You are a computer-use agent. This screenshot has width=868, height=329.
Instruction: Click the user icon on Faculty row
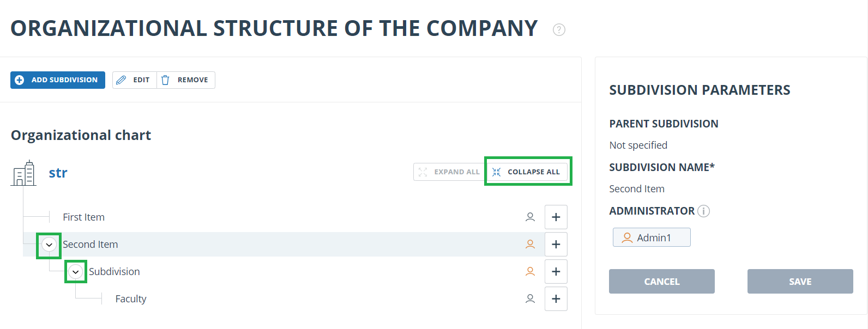pos(530,298)
